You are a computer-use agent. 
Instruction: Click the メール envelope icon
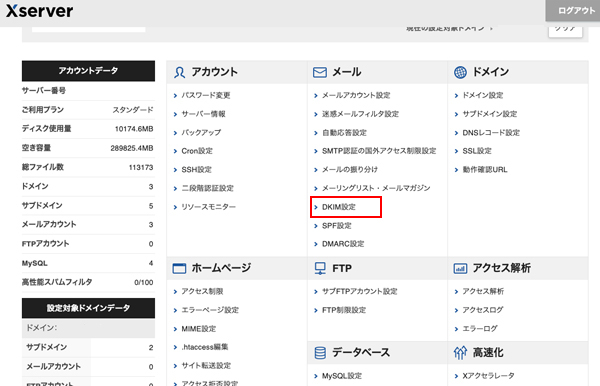(x=320, y=72)
